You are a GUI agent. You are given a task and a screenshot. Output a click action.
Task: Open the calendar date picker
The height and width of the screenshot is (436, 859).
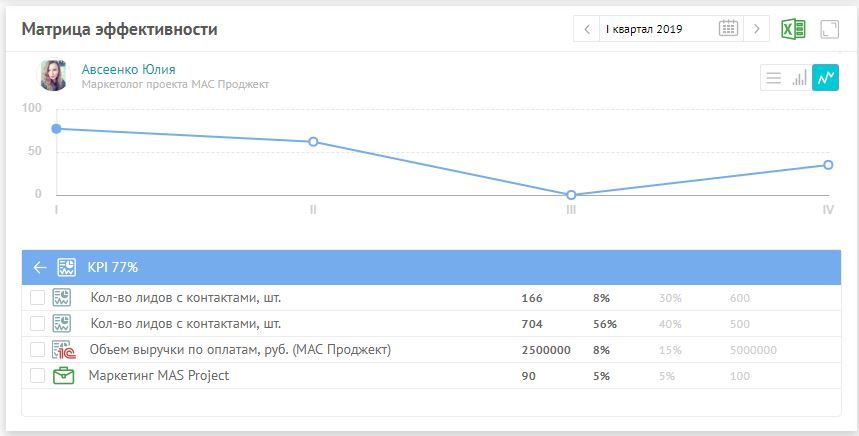[728, 29]
